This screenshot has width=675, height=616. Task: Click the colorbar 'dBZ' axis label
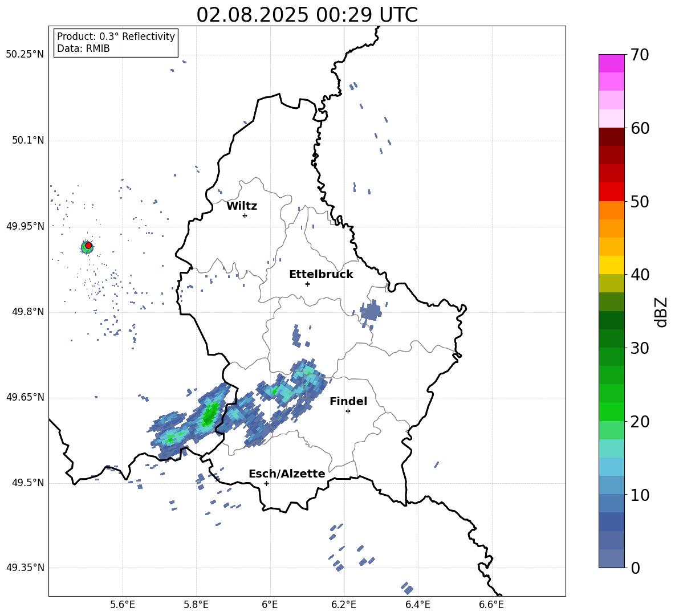(x=660, y=312)
